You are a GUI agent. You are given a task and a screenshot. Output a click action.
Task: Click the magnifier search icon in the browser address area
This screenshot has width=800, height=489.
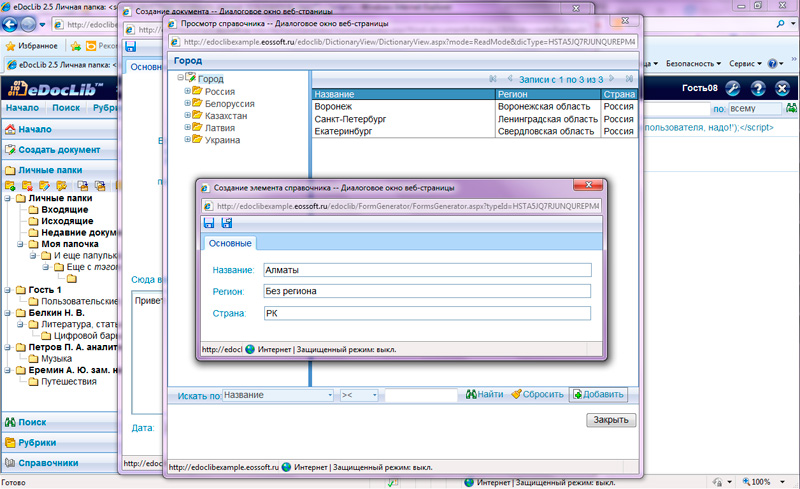781,24
